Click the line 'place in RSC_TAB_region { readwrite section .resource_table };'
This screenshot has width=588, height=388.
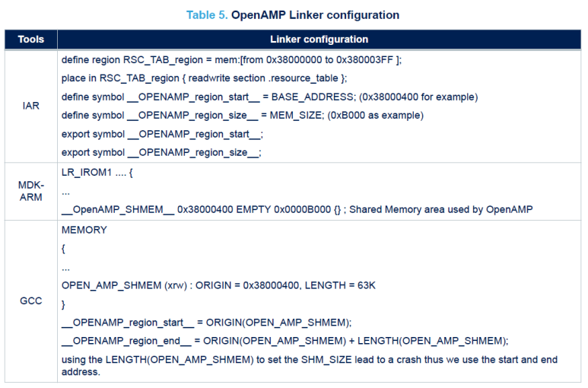pos(205,78)
